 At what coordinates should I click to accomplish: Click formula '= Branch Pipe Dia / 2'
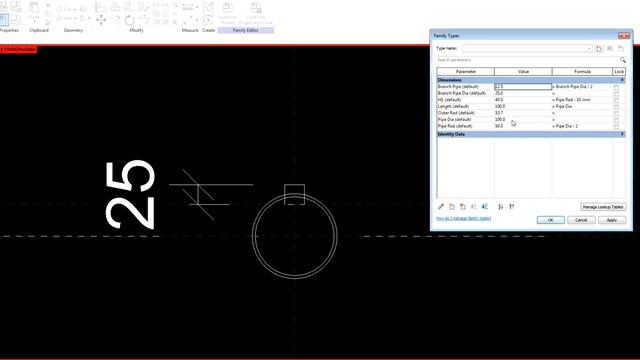[x=573, y=87]
